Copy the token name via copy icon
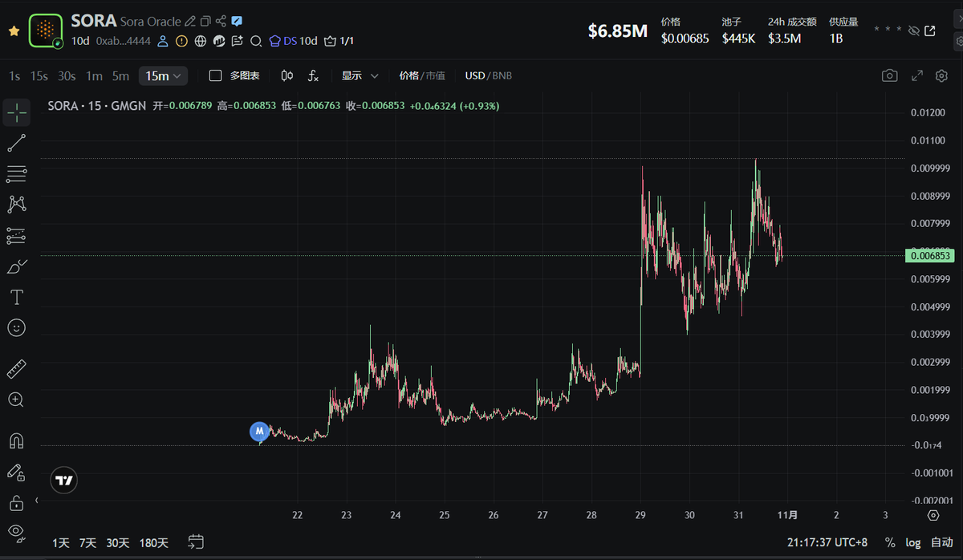 coord(205,22)
